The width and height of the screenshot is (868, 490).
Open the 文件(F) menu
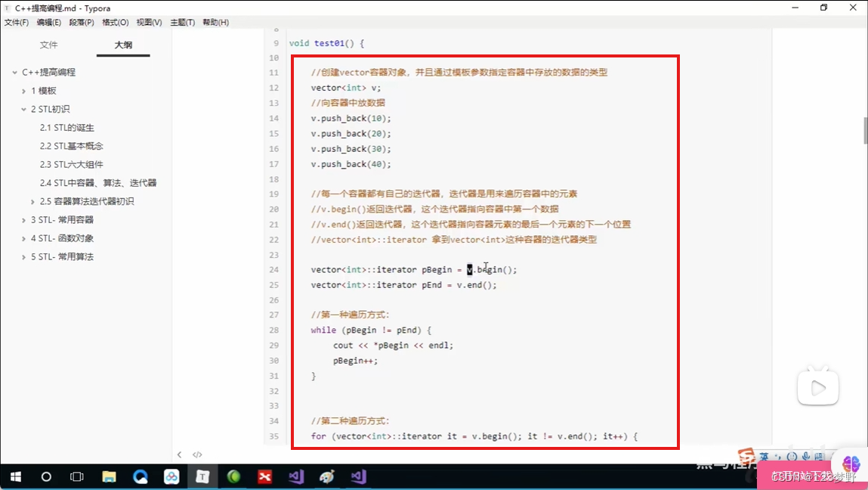tap(17, 22)
